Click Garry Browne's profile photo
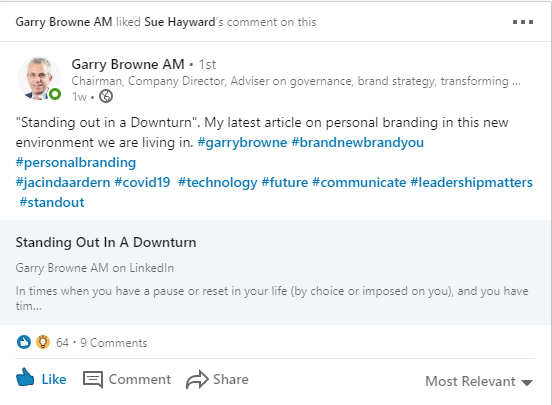Screen dimensions: 552x405 click(x=39, y=79)
